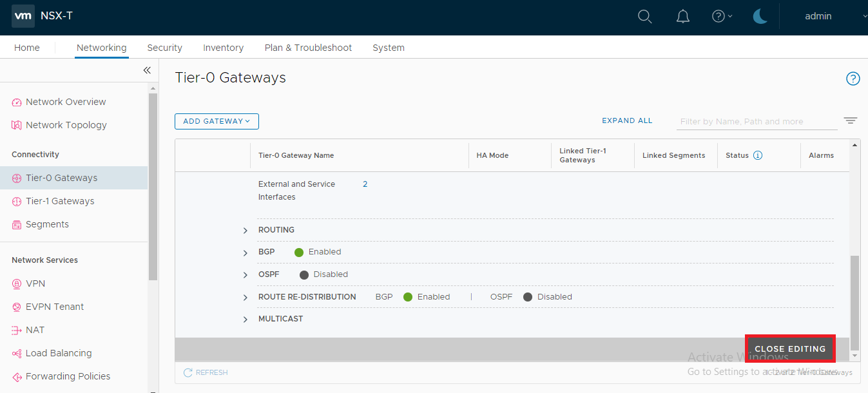Click the Network Overview icon
The height and width of the screenshot is (393, 868).
coord(17,102)
